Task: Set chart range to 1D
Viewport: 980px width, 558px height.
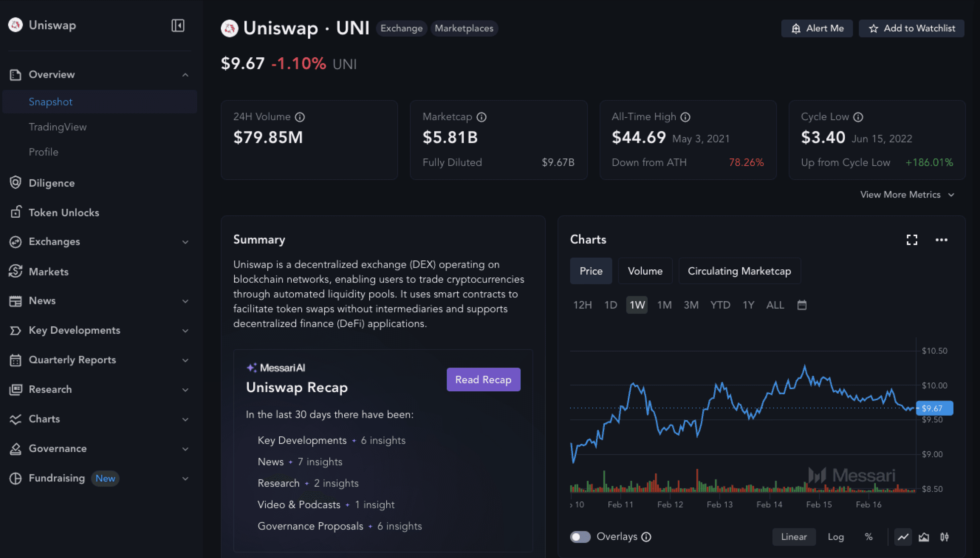Action: (x=611, y=305)
